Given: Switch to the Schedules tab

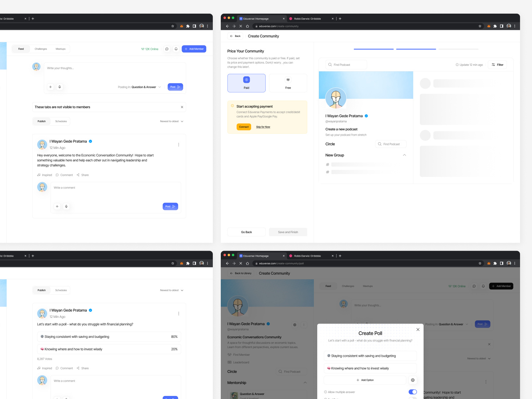Looking at the screenshot, I should point(61,121).
